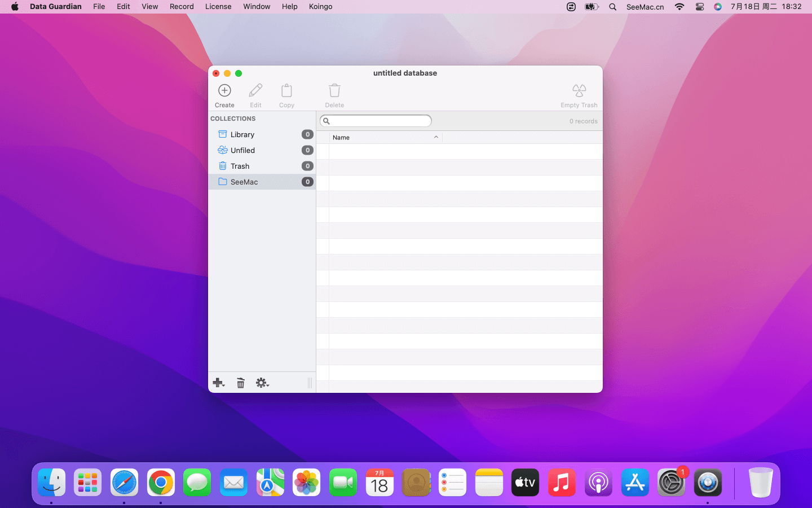Open System Preferences from the Dock
This screenshot has height=508, width=812.
pos(671,483)
